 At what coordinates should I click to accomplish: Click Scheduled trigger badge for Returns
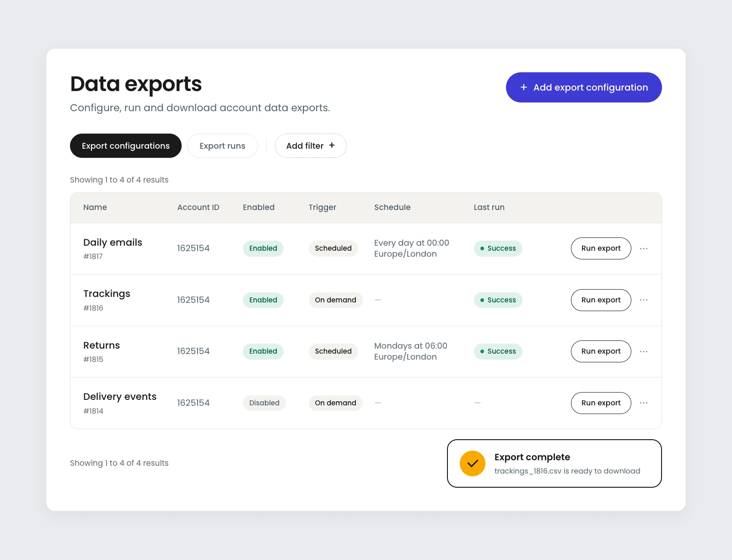[333, 351]
